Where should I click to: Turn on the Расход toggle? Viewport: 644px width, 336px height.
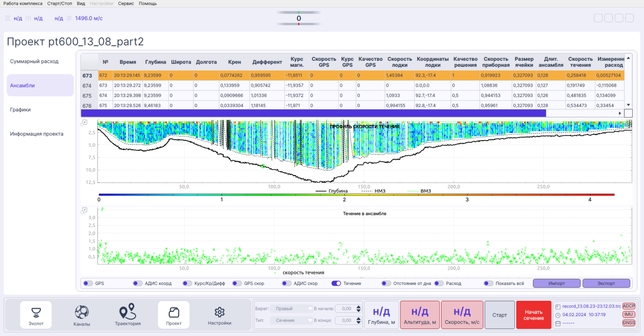pyautogui.click(x=439, y=283)
